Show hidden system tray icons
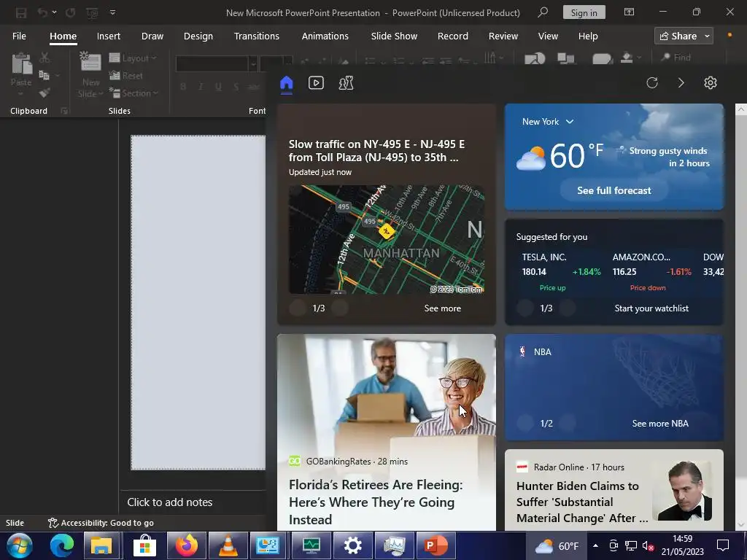Image resolution: width=747 pixels, height=560 pixels. click(x=595, y=545)
